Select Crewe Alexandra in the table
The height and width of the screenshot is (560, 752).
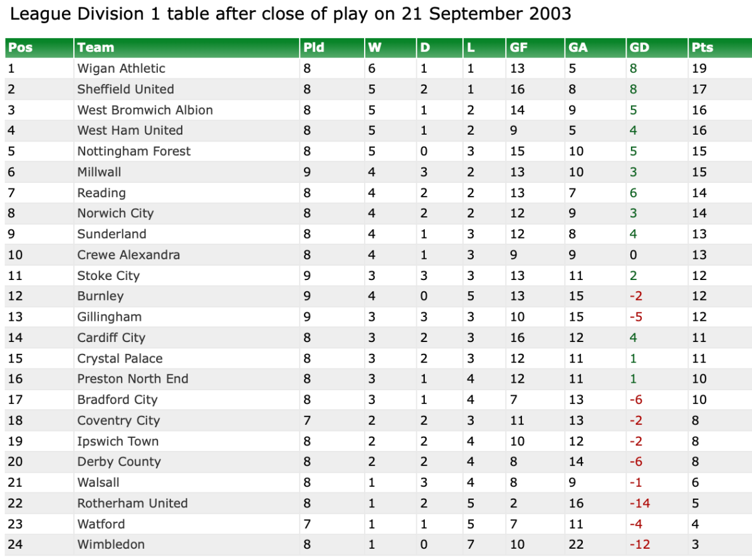[128, 255]
